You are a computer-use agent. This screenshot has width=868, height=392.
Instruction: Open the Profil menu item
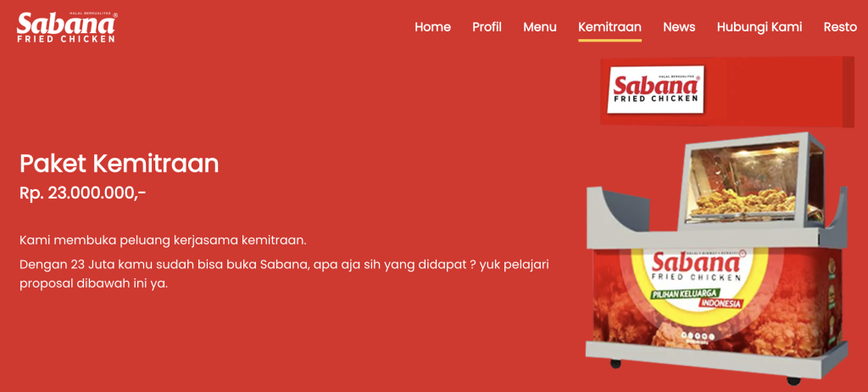click(487, 27)
